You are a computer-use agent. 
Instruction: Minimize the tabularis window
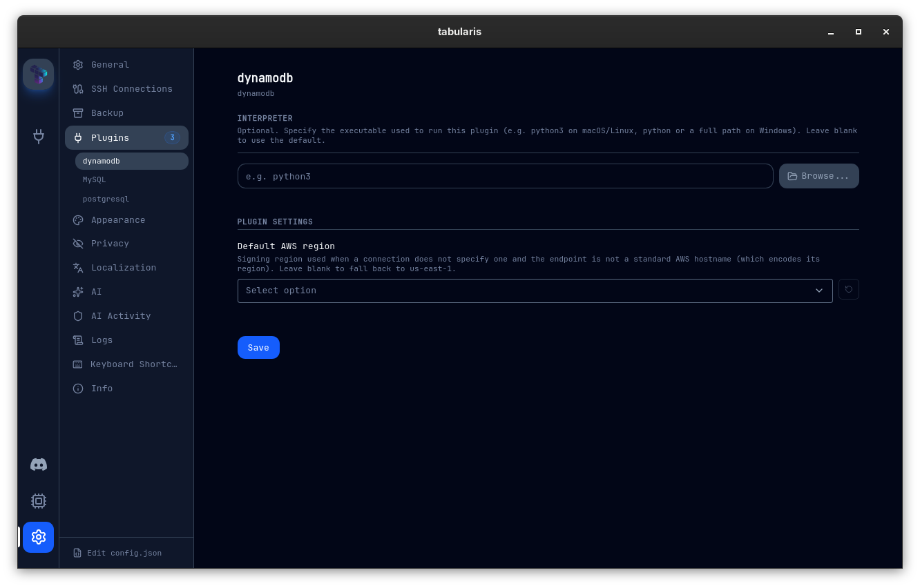pos(832,32)
